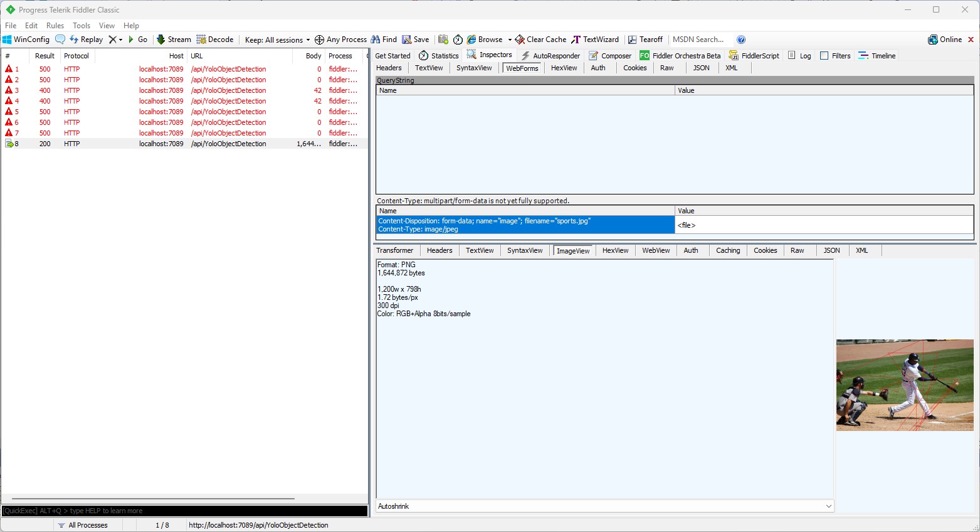Click the Any Process target icon
This screenshot has width=980, height=532.
click(319, 40)
